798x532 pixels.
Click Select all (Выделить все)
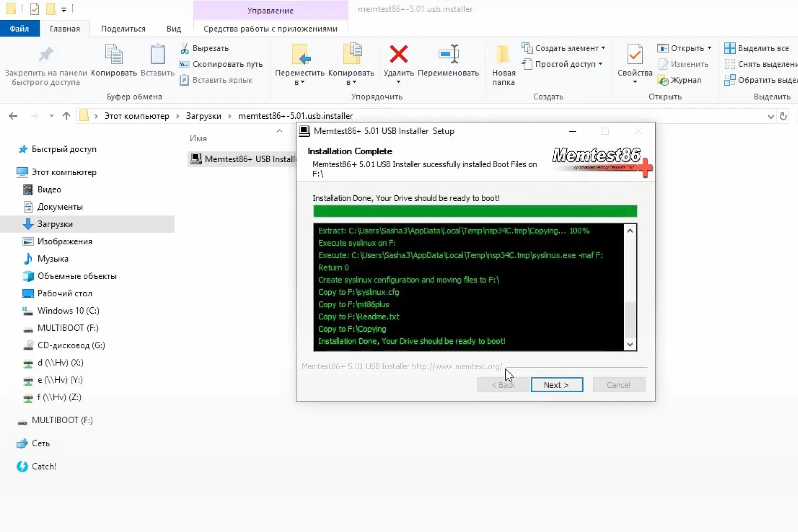tap(757, 48)
